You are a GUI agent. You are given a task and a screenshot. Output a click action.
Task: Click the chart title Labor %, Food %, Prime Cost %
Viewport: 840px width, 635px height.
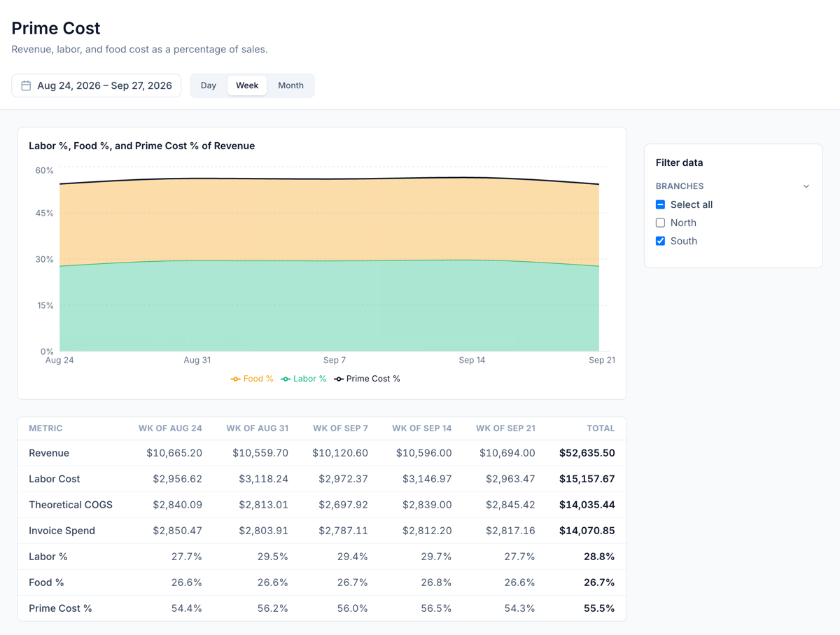coord(141,146)
